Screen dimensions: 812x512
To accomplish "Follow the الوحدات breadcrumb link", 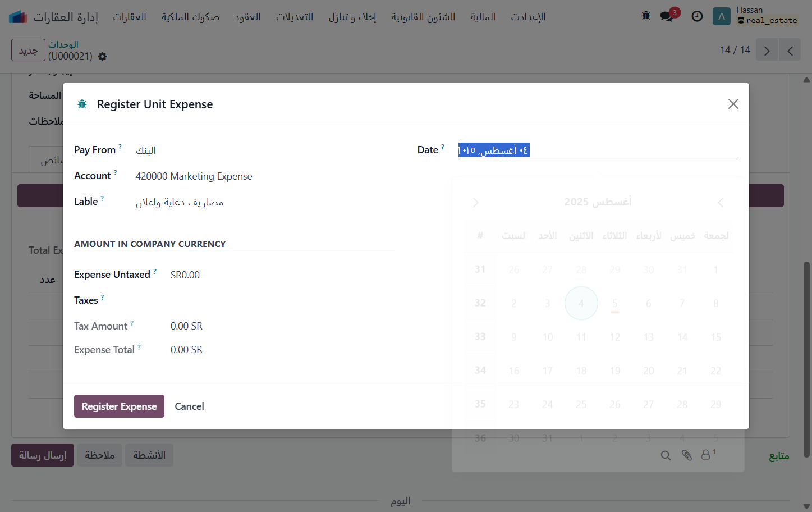I will [63, 44].
